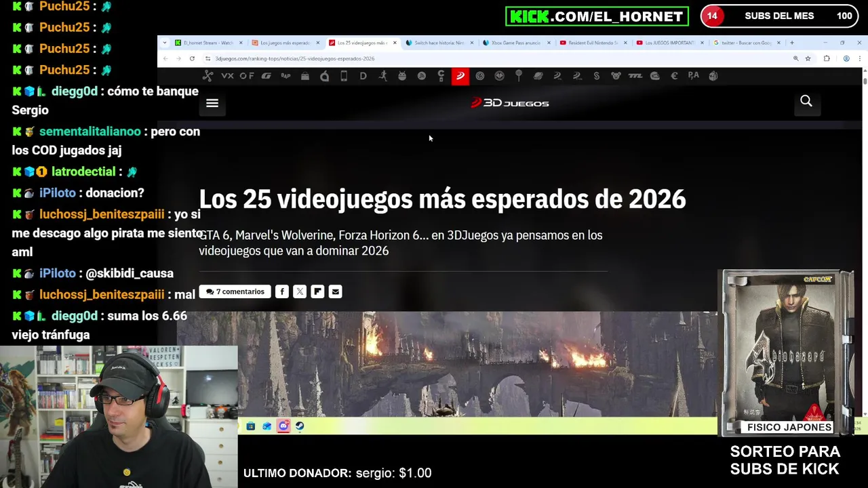Screen dimensions: 868x488
Task: Reload the 3DJuegos page
Action: pos(192,58)
